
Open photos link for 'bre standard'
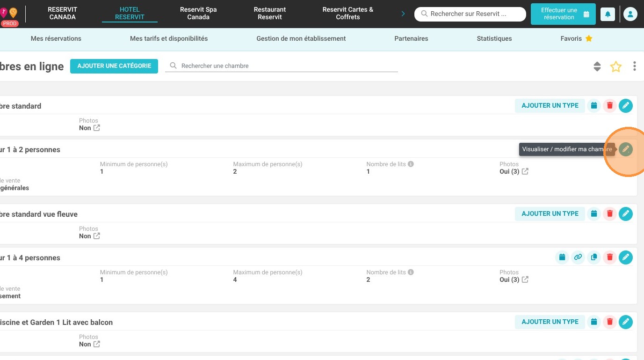point(97,128)
